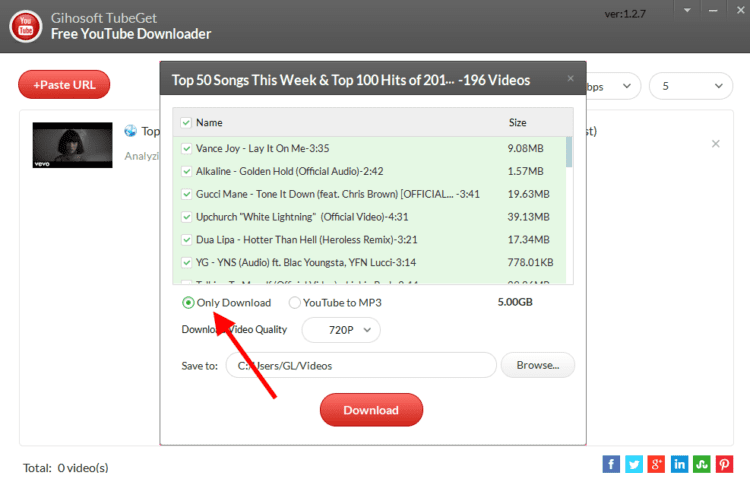Screen dimensions: 750x482
Task: Select the Only Download radio button
Action: coord(188,303)
